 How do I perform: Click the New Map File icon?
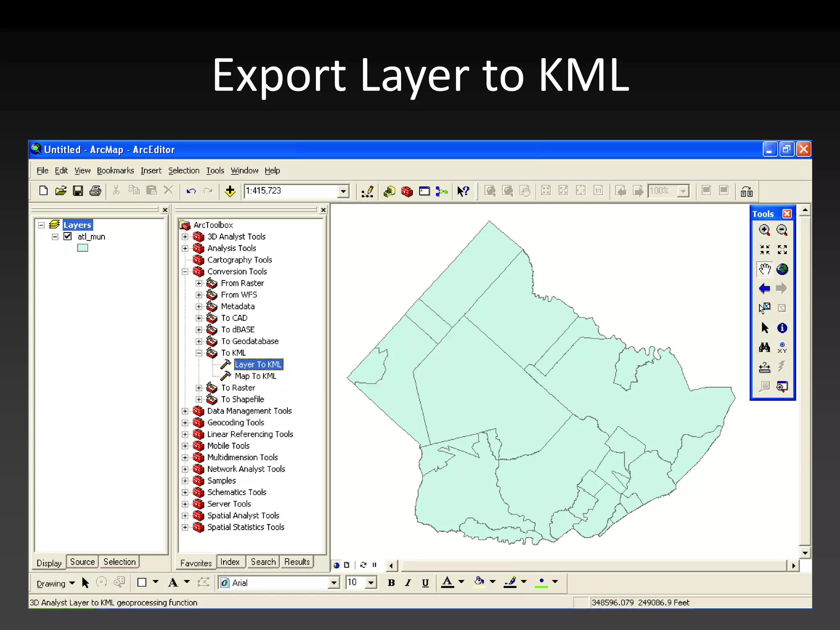43,191
